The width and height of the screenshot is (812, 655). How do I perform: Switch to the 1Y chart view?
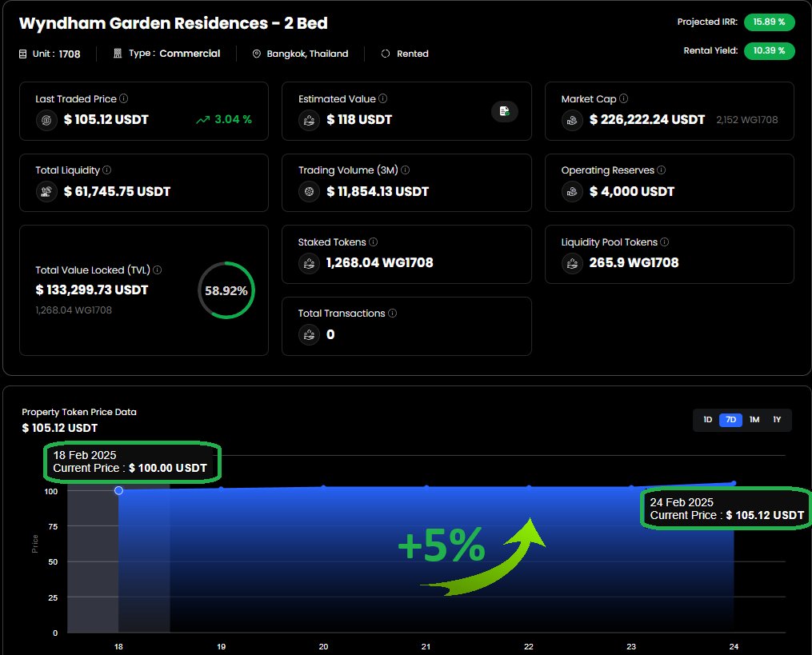click(776, 419)
